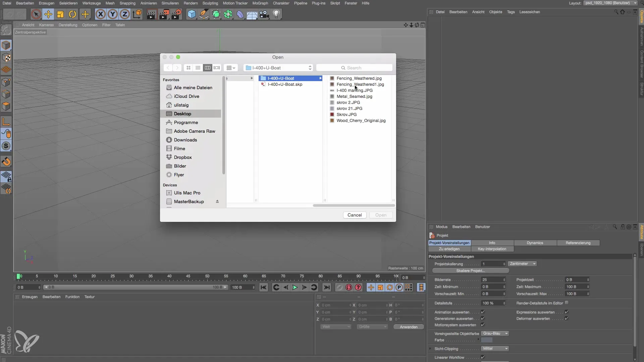Image resolution: width=644 pixels, height=362 pixels.
Task: Toggle Generatoren auswerten checkbox
Action: click(483, 318)
